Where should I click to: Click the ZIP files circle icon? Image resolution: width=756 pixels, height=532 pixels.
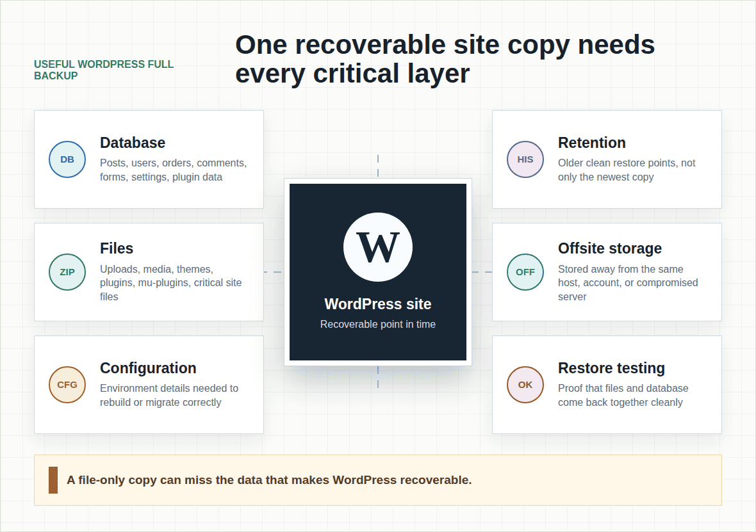tap(67, 272)
